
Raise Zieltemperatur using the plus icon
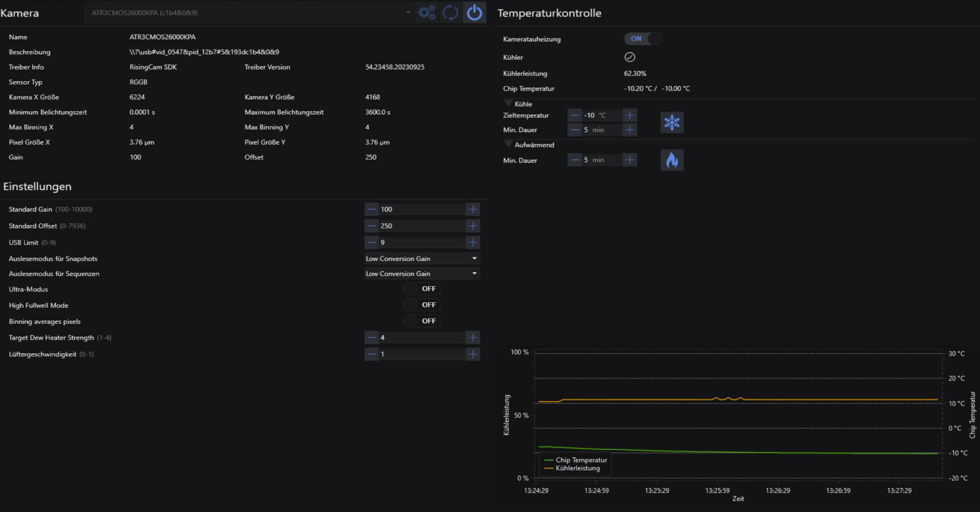[x=630, y=115]
